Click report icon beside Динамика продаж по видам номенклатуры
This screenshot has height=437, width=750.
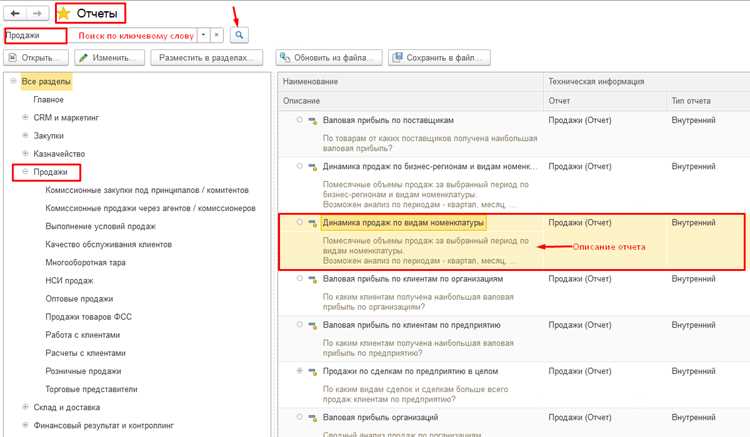313,223
